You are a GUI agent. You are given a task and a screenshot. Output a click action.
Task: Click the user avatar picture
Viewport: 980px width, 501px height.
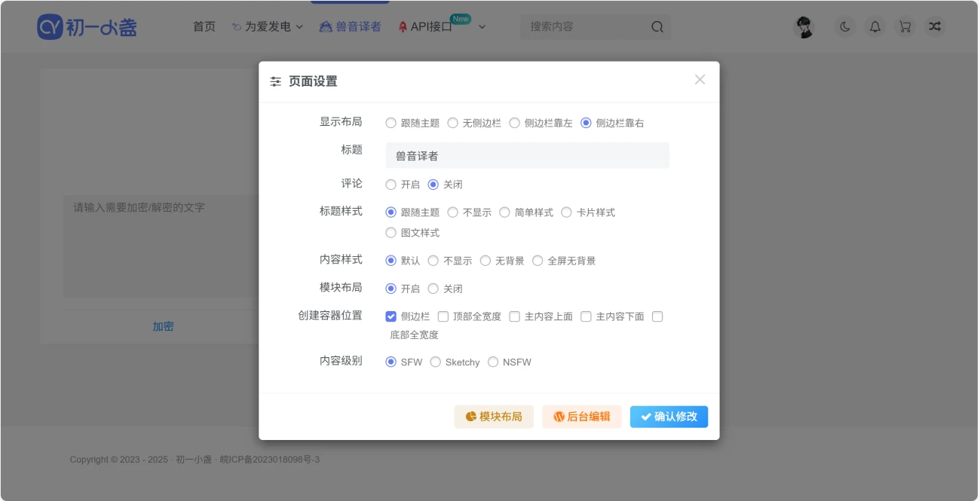click(805, 27)
